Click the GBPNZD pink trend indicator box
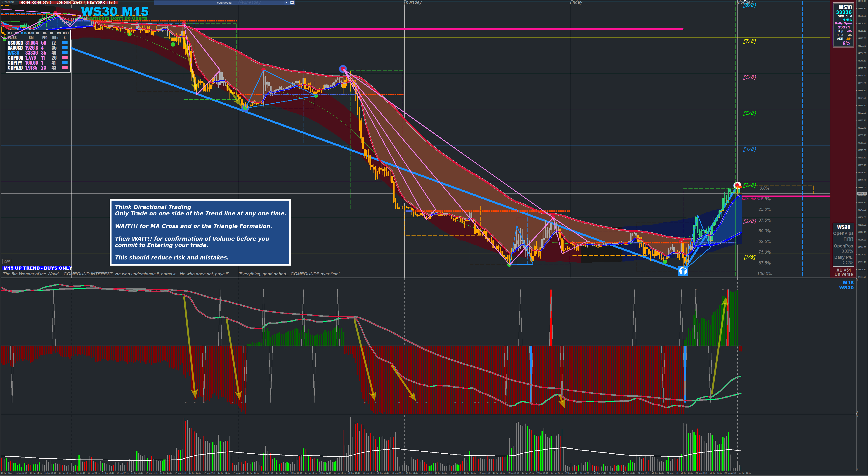Image resolution: width=868 pixels, height=476 pixels. pos(65,68)
